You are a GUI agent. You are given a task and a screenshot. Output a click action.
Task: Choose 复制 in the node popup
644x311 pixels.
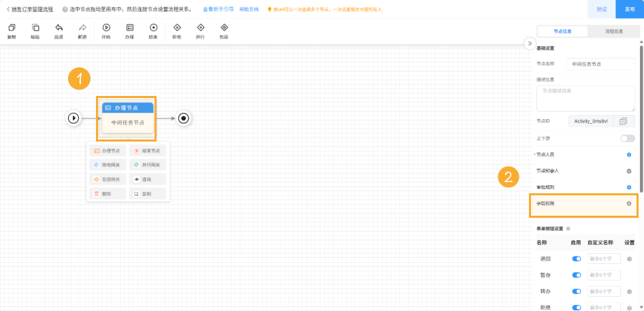[148, 194]
